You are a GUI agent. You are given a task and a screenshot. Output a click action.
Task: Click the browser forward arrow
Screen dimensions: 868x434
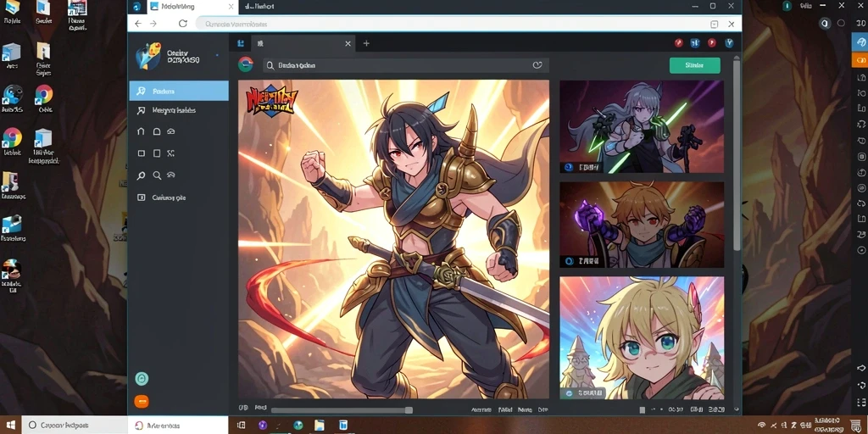[153, 24]
